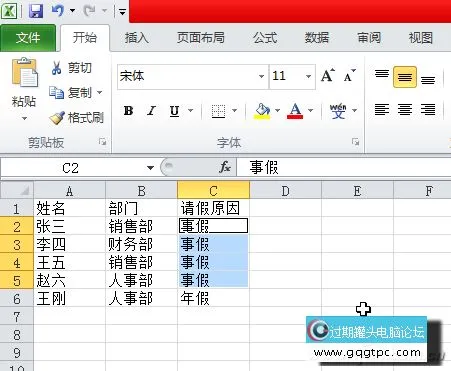
Task: Switch to the 视图 tab
Action: pos(421,38)
